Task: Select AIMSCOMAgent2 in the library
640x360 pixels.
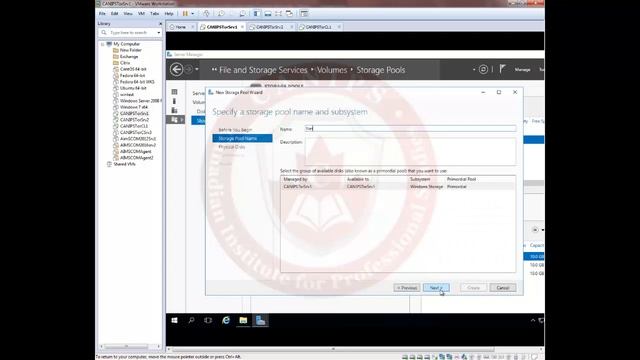Action: pos(136,158)
